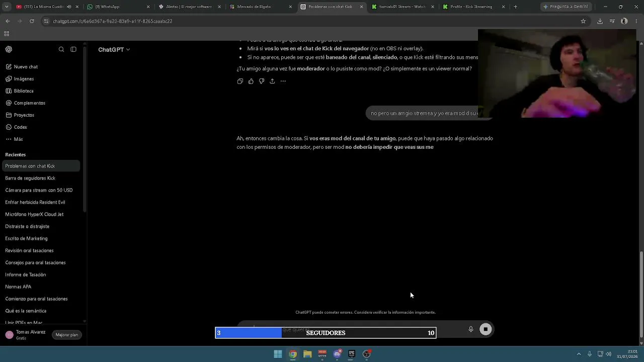Open the ChatGPT model selector dropdown
644x362 pixels.
click(114, 50)
